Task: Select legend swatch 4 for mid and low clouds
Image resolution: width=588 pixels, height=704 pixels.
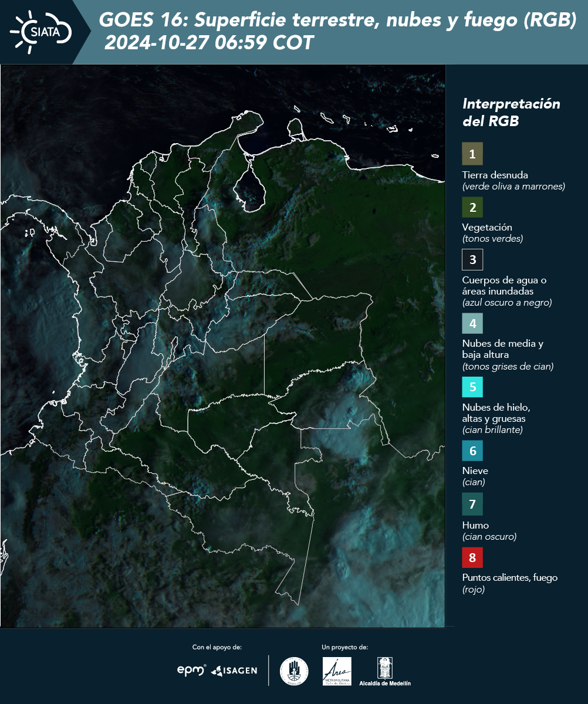Action: [x=472, y=323]
